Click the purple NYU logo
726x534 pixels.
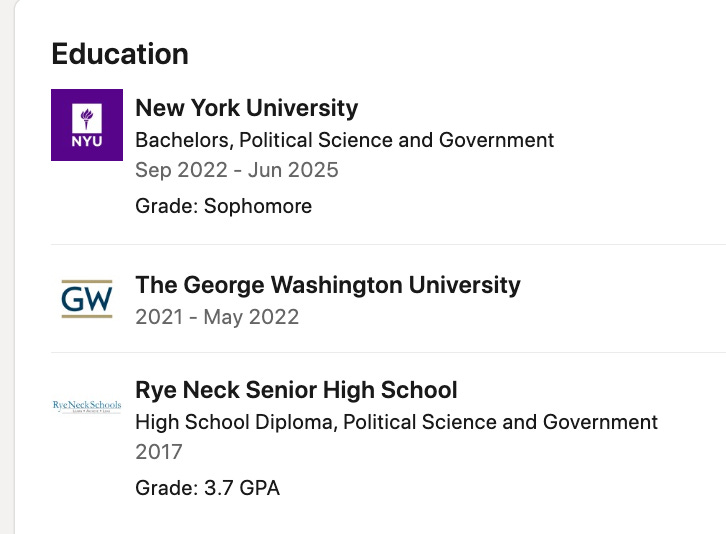click(87, 125)
